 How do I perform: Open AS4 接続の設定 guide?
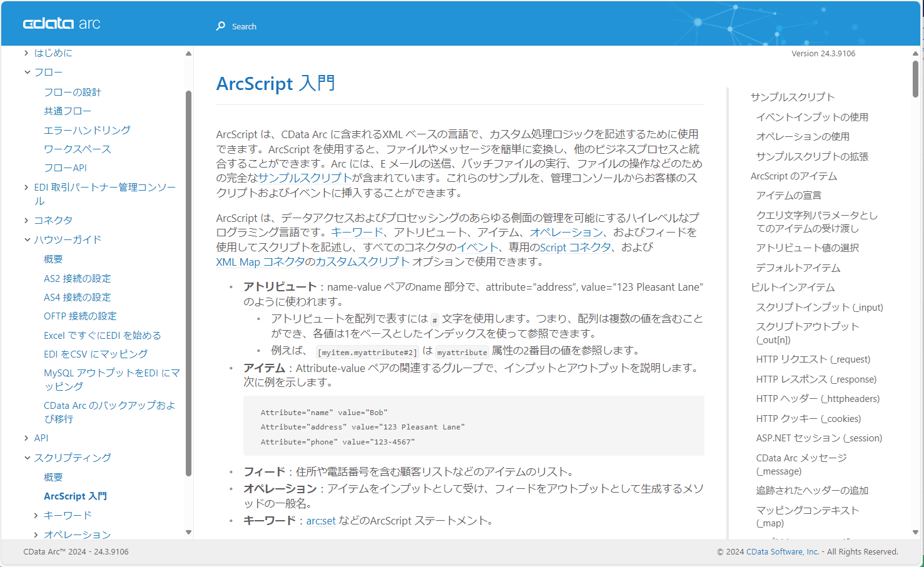(x=77, y=297)
